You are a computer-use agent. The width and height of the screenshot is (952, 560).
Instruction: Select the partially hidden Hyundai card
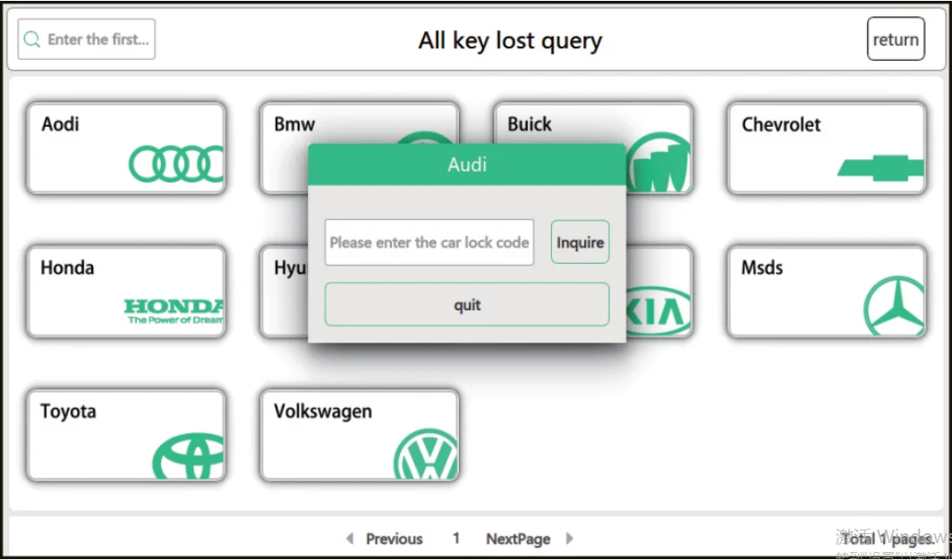285,292
